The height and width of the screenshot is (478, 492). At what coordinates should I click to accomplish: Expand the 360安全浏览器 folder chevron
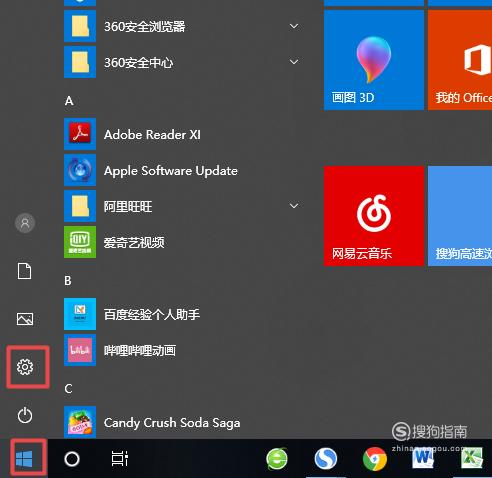pyautogui.click(x=294, y=26)
